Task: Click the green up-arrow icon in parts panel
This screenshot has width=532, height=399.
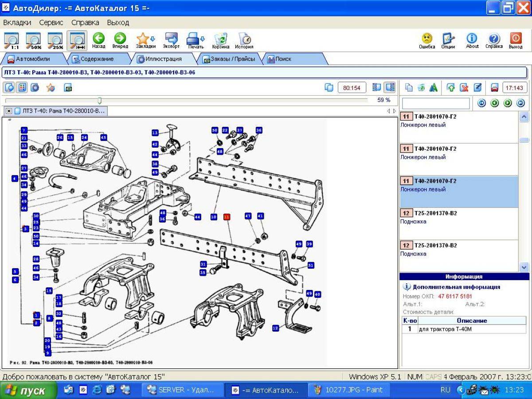Action: click(x=451, y=88)
